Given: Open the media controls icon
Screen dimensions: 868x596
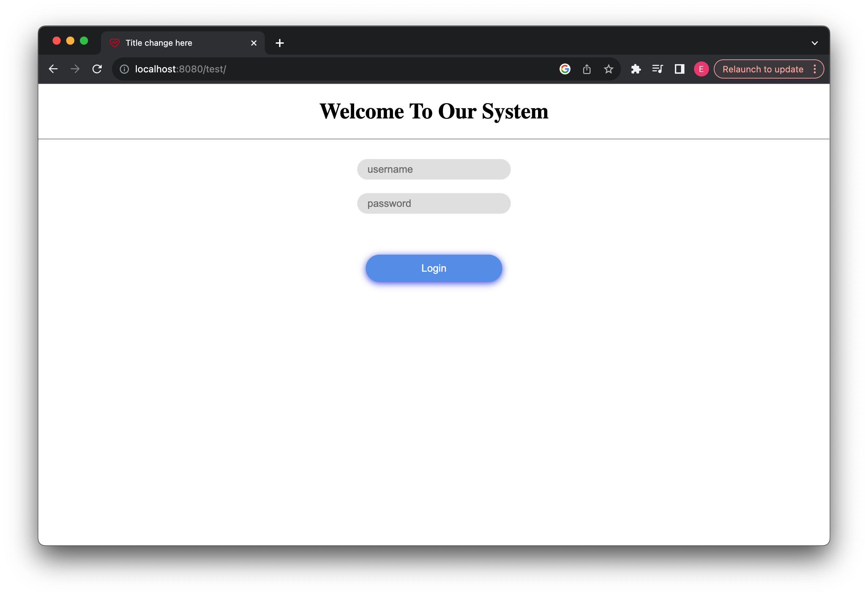Looking at the screenshot, I should click(x=657, y=69).
